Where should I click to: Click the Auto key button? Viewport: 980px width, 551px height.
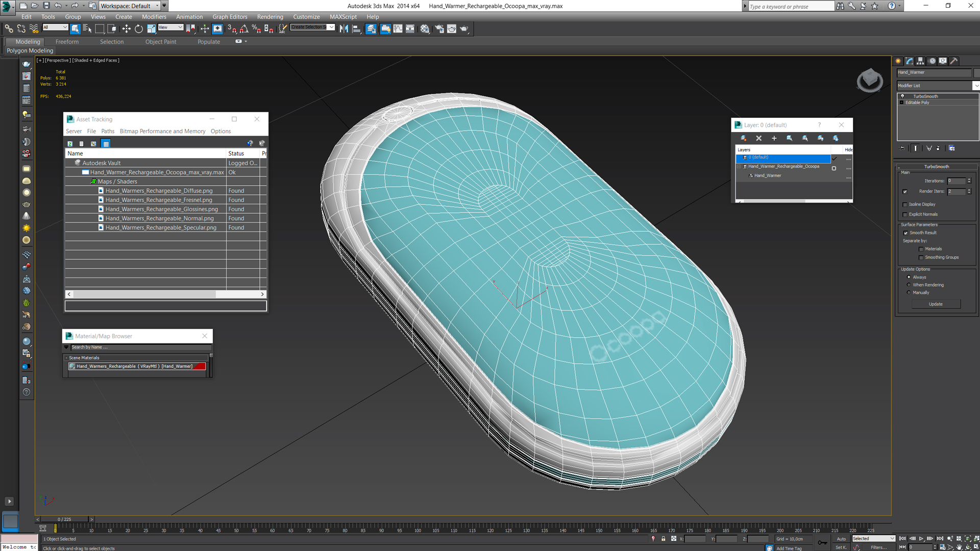click(x=841, y=539)
